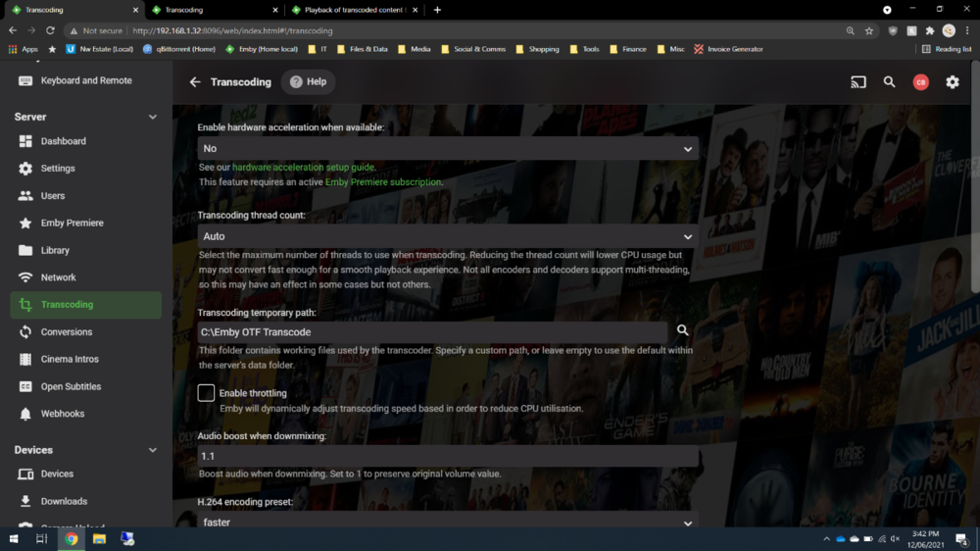Open the Emby settings gear icon
Viewport: 980px width, 551px height.
(x=952, y=82)
